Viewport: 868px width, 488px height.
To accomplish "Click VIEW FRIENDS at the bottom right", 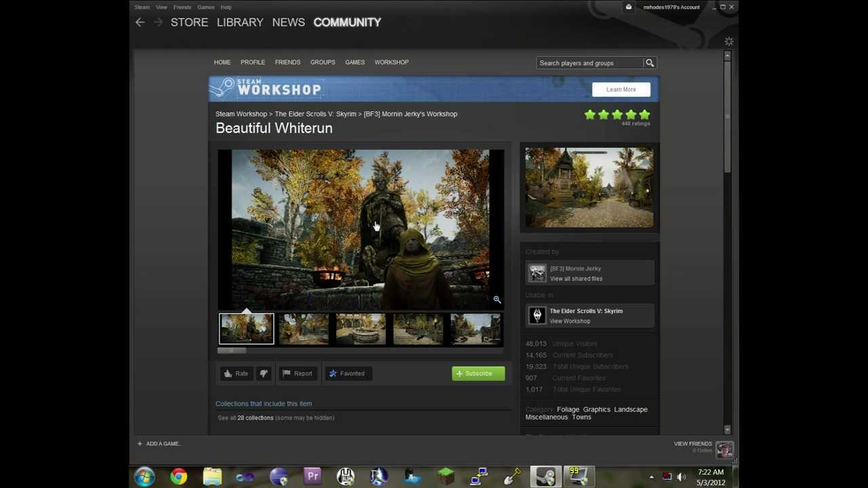I will click(x=692, y=444).
